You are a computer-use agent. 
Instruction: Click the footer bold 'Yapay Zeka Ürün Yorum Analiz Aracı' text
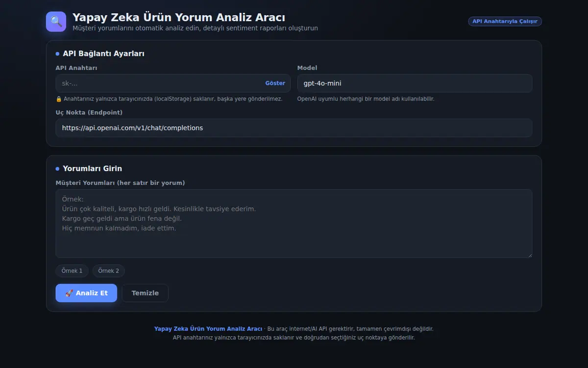(x=208, y=329)
